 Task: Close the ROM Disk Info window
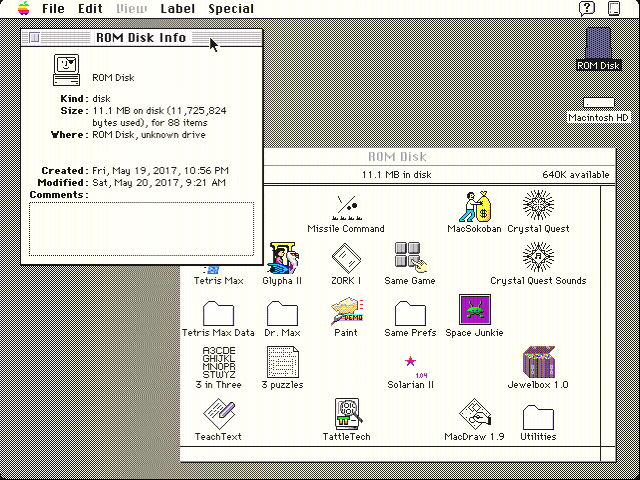[x=34, y=38]
